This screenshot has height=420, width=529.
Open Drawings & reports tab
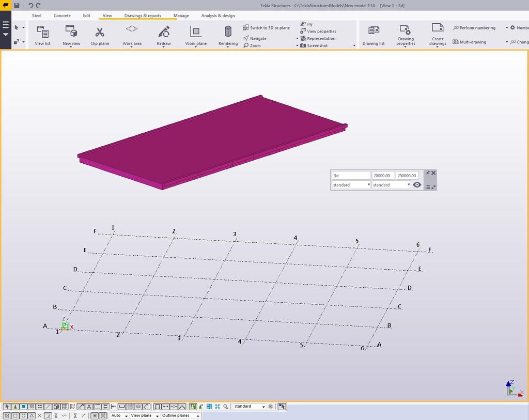(x=143, y=15)
